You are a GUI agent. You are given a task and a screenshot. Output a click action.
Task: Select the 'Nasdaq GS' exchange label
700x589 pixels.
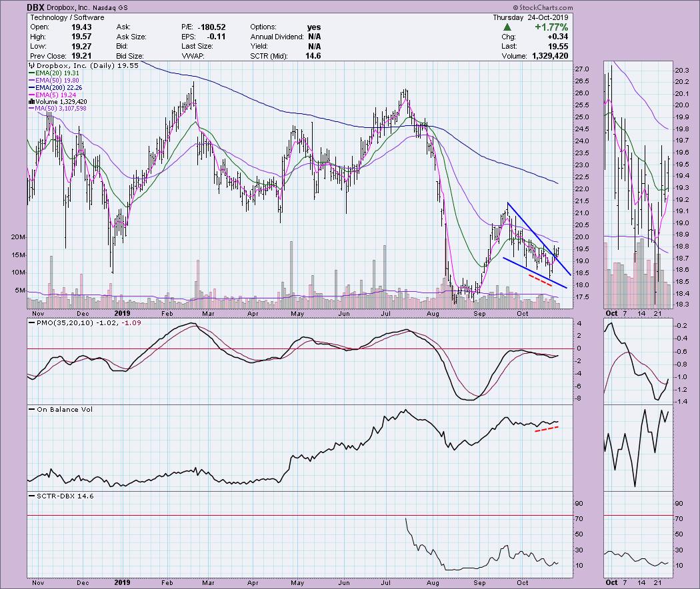click(110, 7)
